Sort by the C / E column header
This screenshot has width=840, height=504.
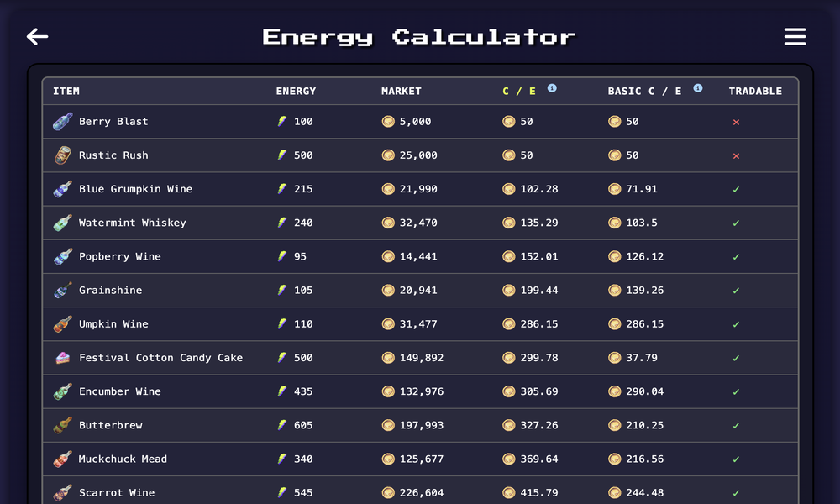[x=518, y=91]
